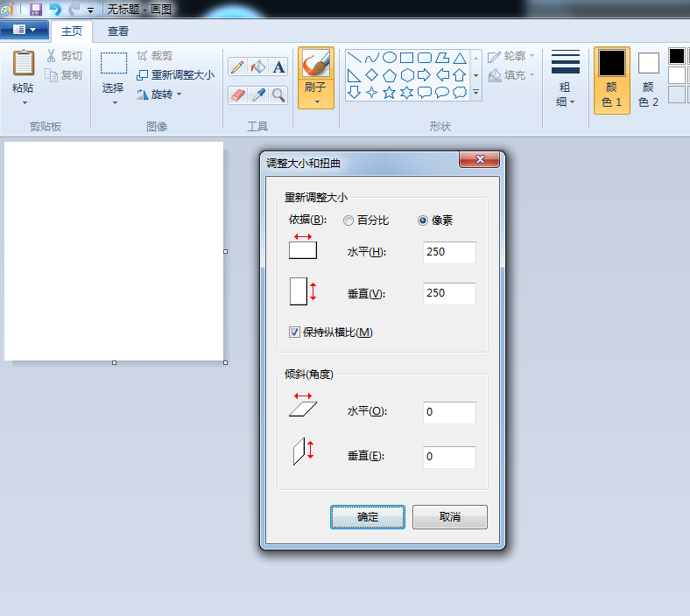Choose the Oval callout shape
This screenshot has width=690, height=616.
tap(442, 93)
